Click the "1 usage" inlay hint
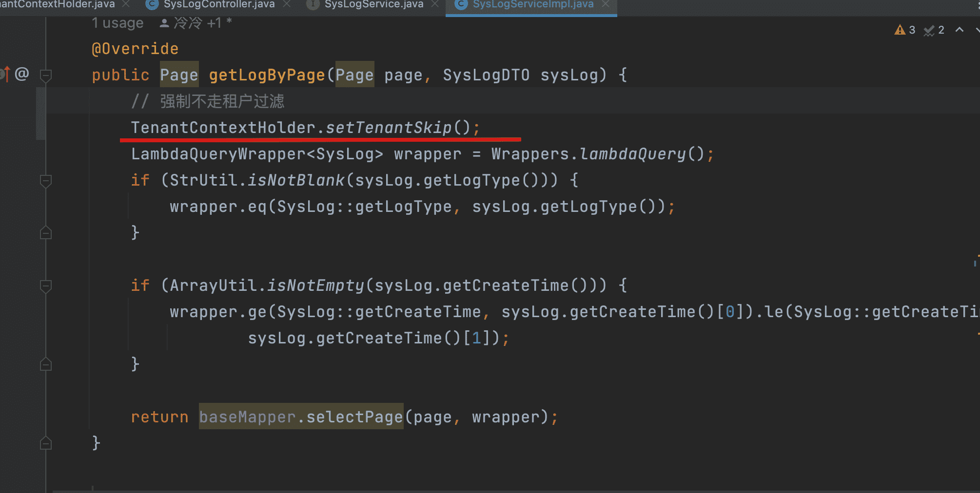The image size is (980, 493). click(x=118, y=23)
